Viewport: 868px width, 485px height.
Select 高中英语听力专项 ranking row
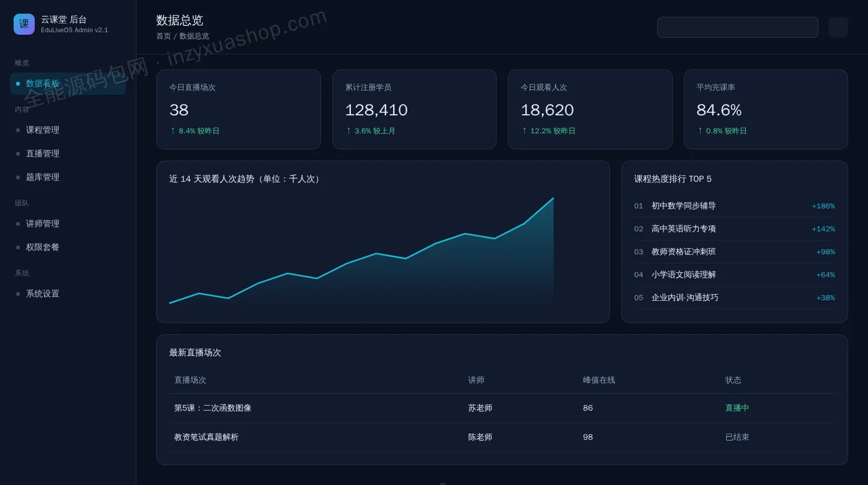(x=735, y=229)
